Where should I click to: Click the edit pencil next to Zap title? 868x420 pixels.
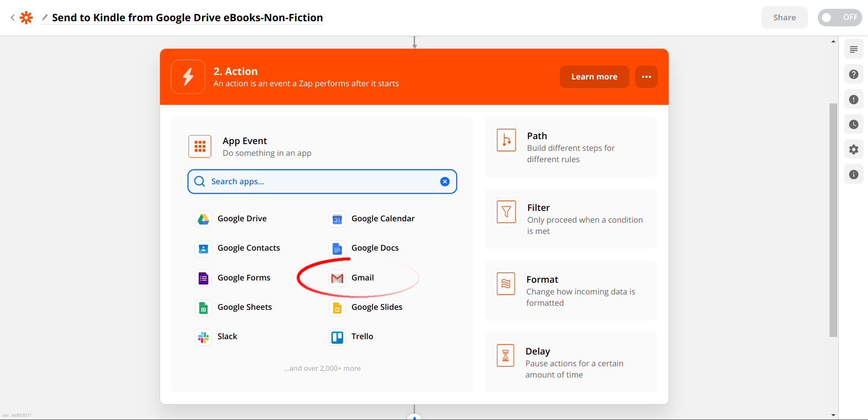tap(44, 18)
